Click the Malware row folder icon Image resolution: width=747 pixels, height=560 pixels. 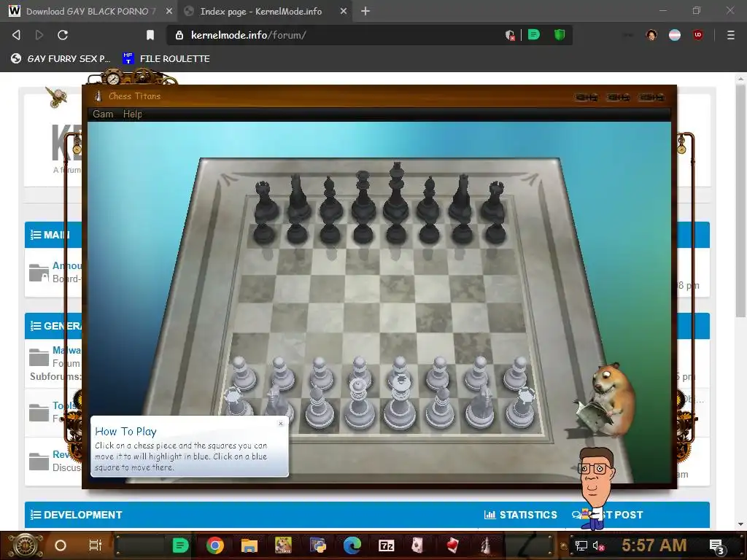[39, 357]
